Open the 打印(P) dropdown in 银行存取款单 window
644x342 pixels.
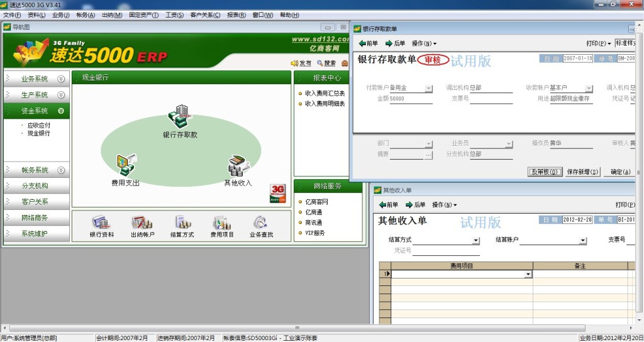point(599,43)
